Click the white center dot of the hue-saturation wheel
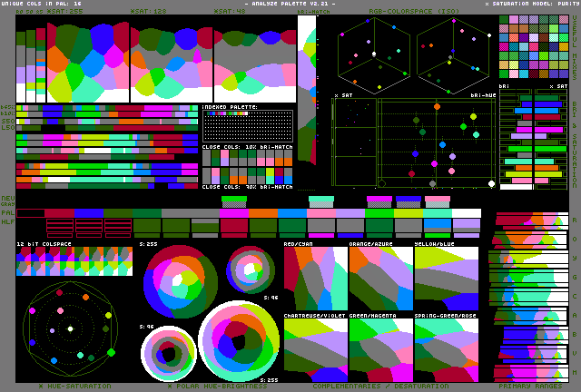 71,328
